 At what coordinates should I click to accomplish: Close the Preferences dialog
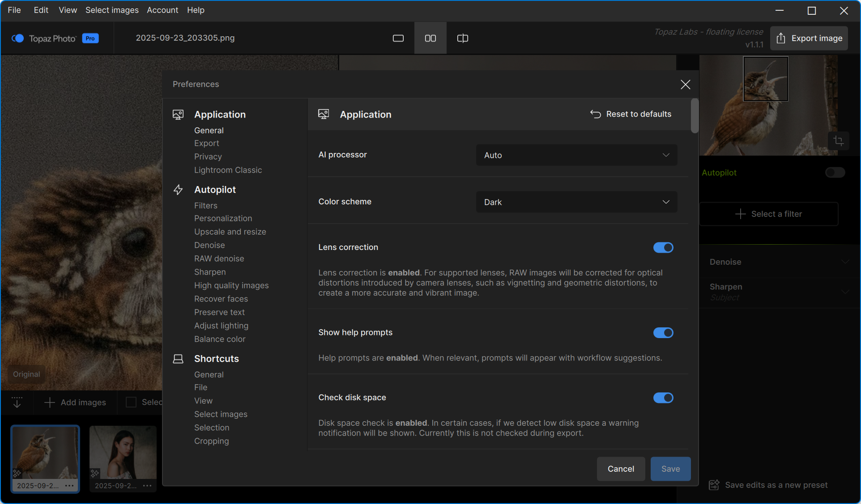pos(685,85)
